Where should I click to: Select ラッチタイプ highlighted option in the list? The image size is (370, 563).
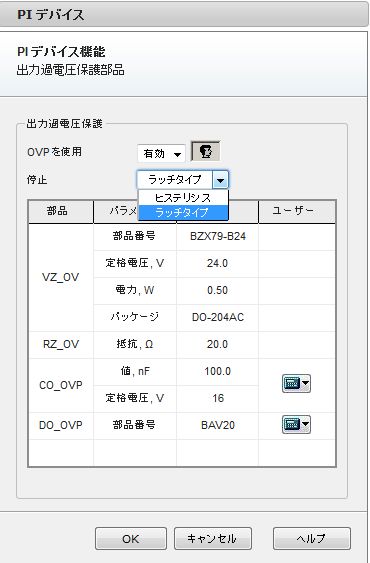pyautogui.click(x=183, y=213)
